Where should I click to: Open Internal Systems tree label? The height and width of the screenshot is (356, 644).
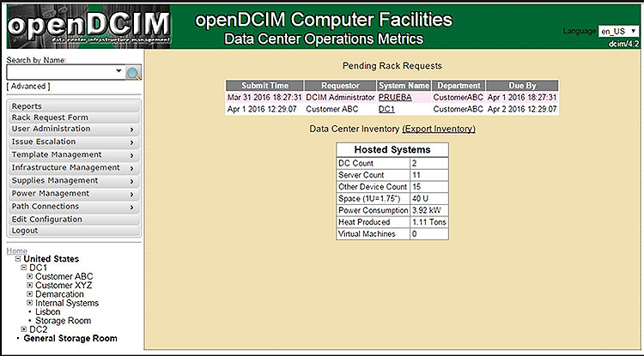point(67,303)
